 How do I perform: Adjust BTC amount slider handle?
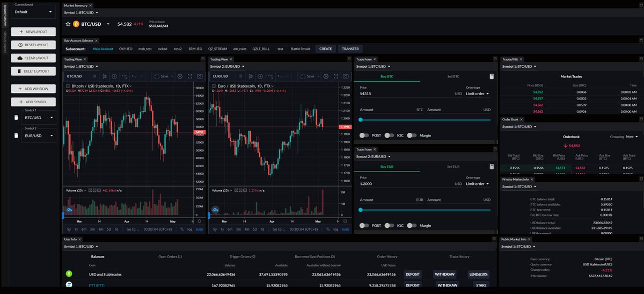pyautogui.click(x=361, y=120)
